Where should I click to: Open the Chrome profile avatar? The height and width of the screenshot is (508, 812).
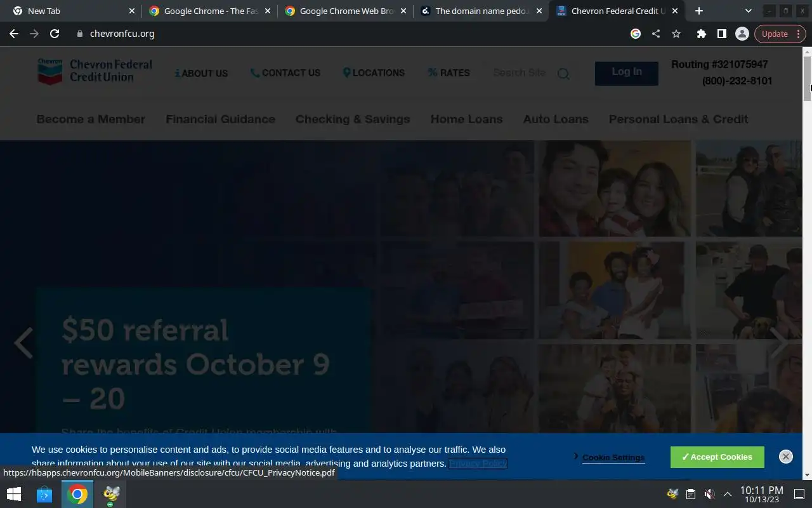(x=742, y=34)
